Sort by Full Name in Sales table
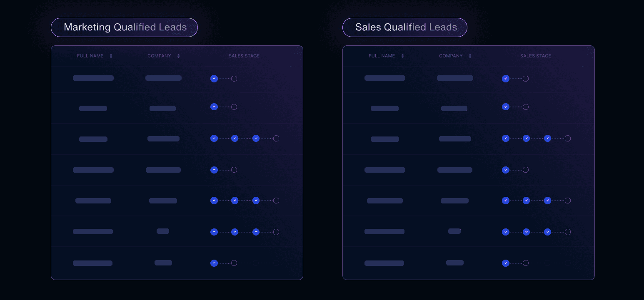The image size is (644, 300). (402, 56)
